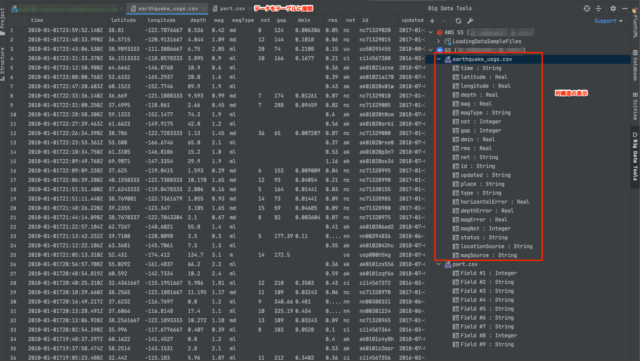The height and width of the screenshot is (361, 640).
Task: Switch to the part.csv editor tab
Action: pyautogui.click(x=232, y=8)
